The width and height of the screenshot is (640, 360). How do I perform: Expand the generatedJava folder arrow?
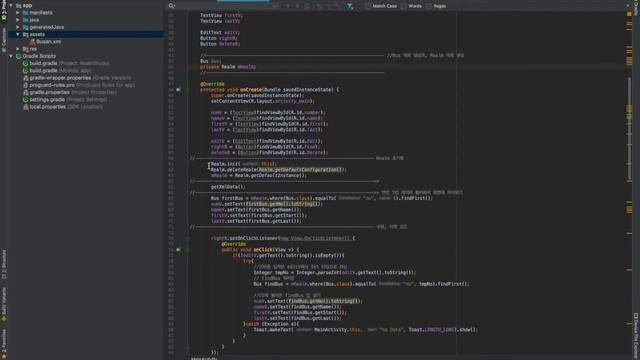click(18, 27)
